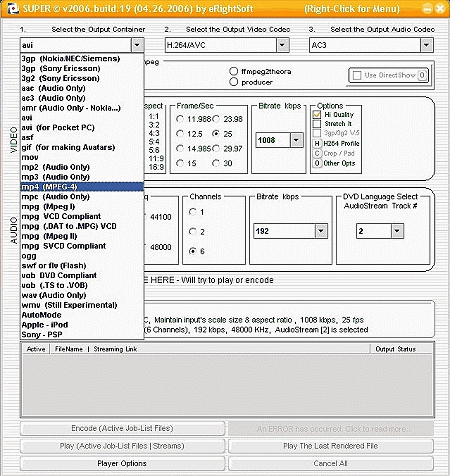Select 48000 sampling frequency value
Viewport: 450px width, 476px height.
point(161,247)
